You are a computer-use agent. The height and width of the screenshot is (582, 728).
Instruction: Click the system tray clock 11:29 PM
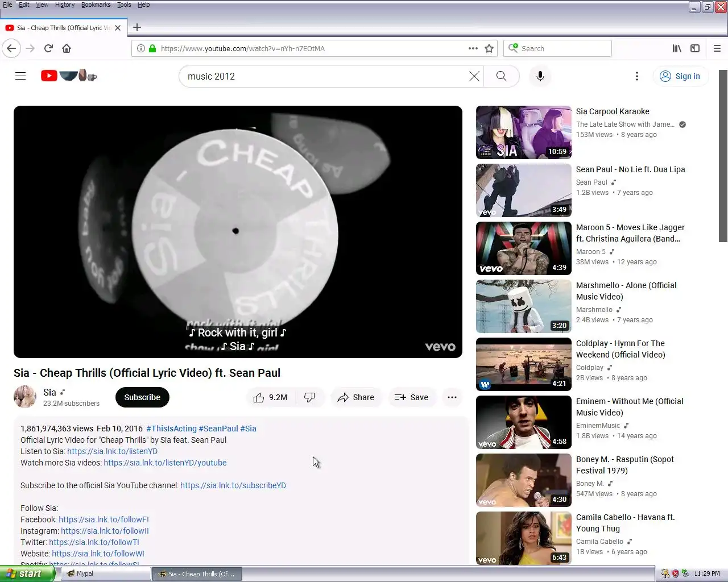707,573
